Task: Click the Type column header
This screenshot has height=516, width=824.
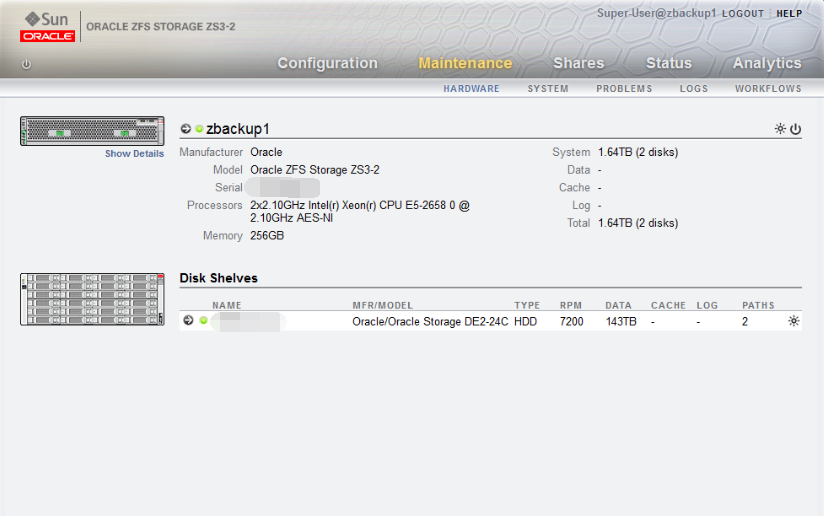Action: 527,305
